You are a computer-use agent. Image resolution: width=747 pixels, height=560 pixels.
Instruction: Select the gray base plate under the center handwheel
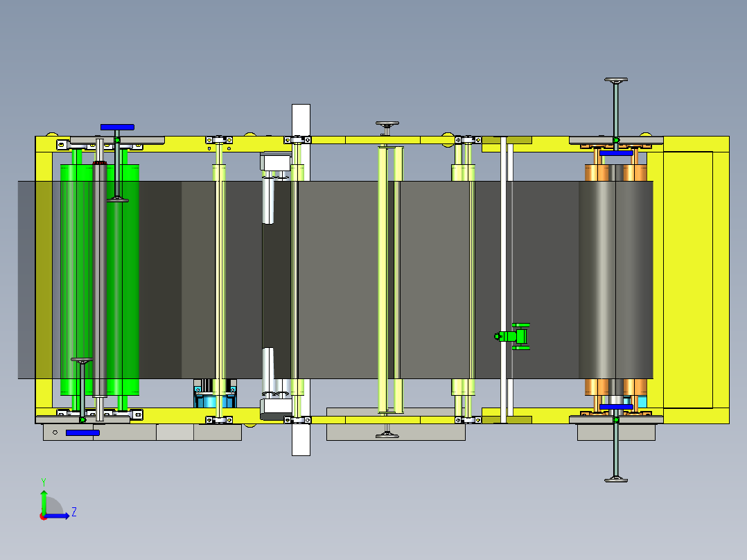tap(396, 432)
